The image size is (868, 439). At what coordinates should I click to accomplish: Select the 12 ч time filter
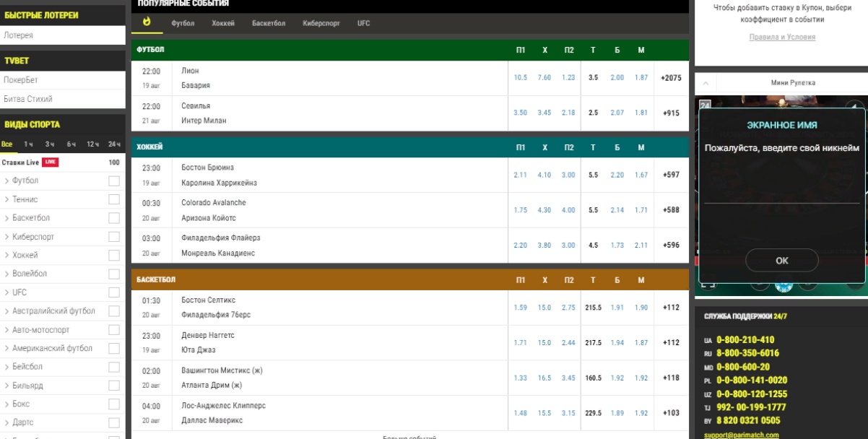pos(92,144)
